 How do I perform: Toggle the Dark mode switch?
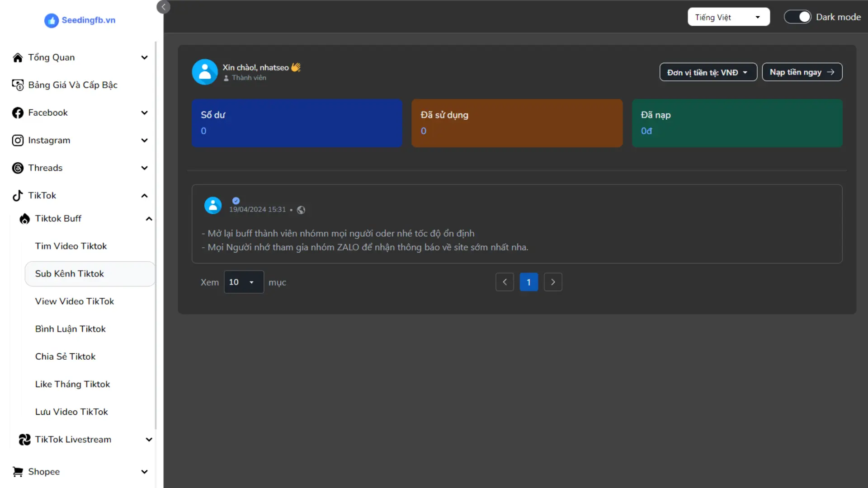click(797, 17)
